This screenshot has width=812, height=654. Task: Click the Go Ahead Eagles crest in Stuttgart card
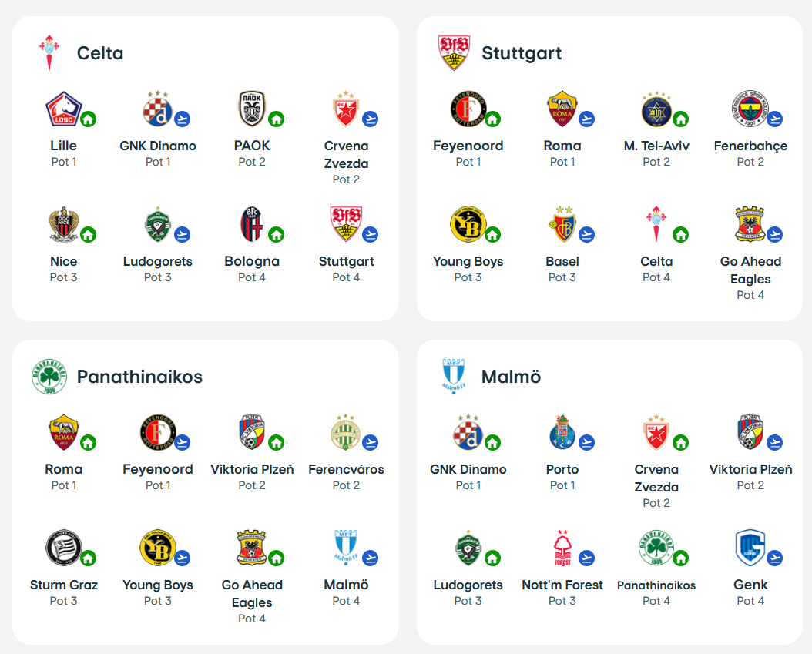tap(750, 225)
